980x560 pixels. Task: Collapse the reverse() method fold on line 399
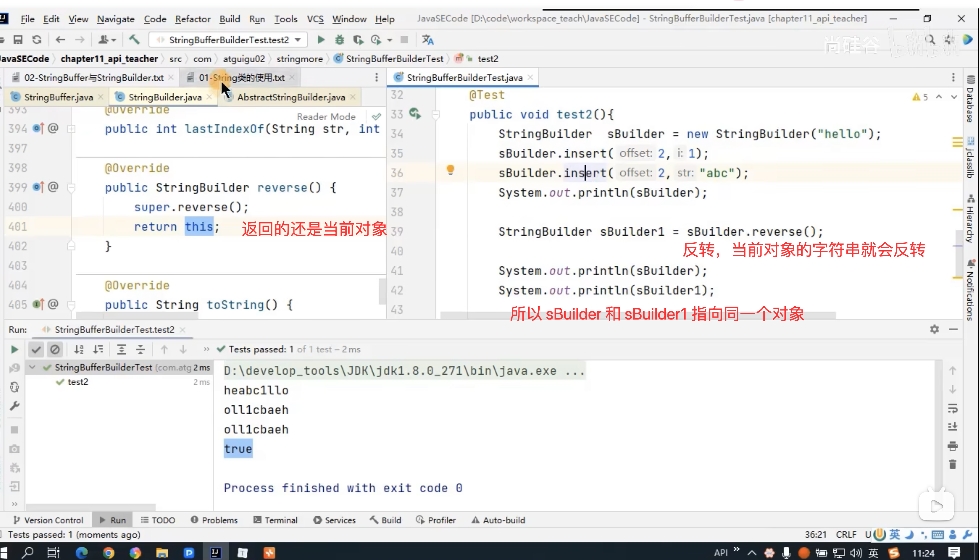[71, 188]
